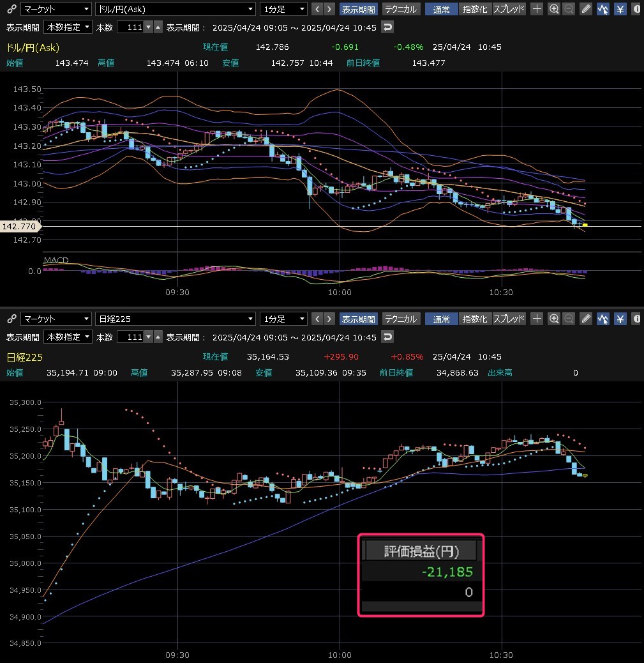Click the chart cursor icon in the USD/JPY toolbar

coord(603,9)
